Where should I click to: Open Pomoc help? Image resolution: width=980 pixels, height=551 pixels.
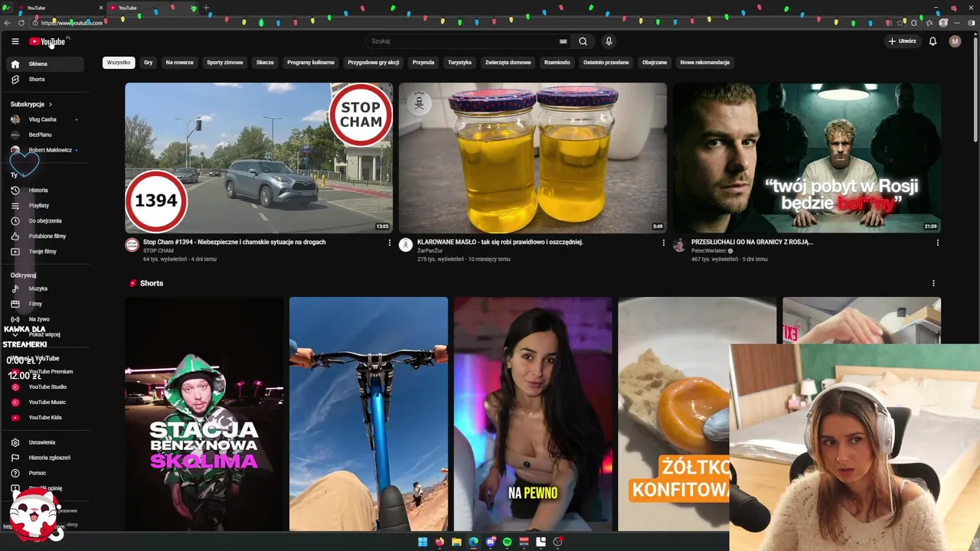pos(44,473)
